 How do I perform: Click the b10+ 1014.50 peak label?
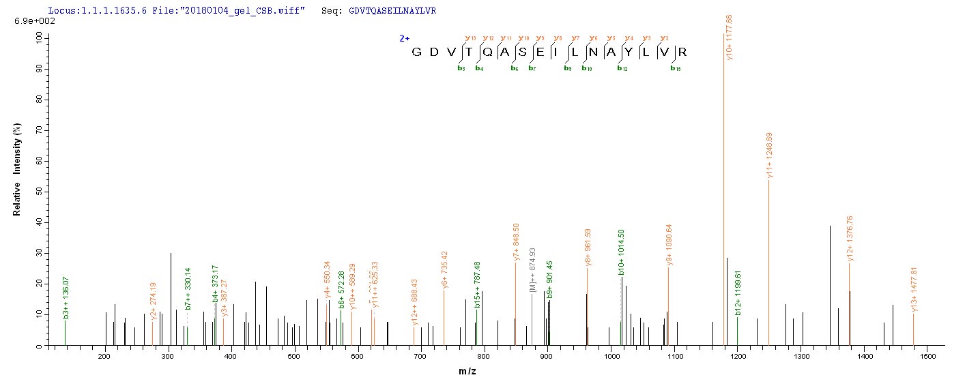tap(621, 252)
